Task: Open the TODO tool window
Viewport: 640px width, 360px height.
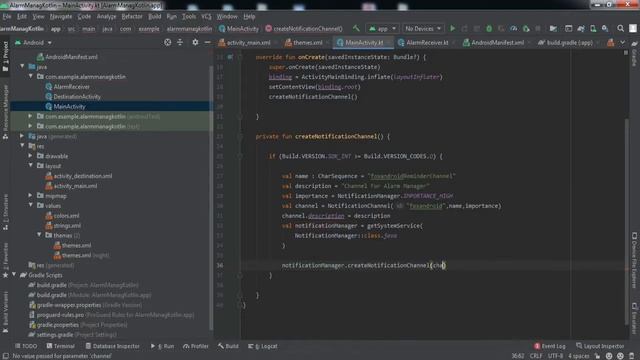Action: pos(26,346)
